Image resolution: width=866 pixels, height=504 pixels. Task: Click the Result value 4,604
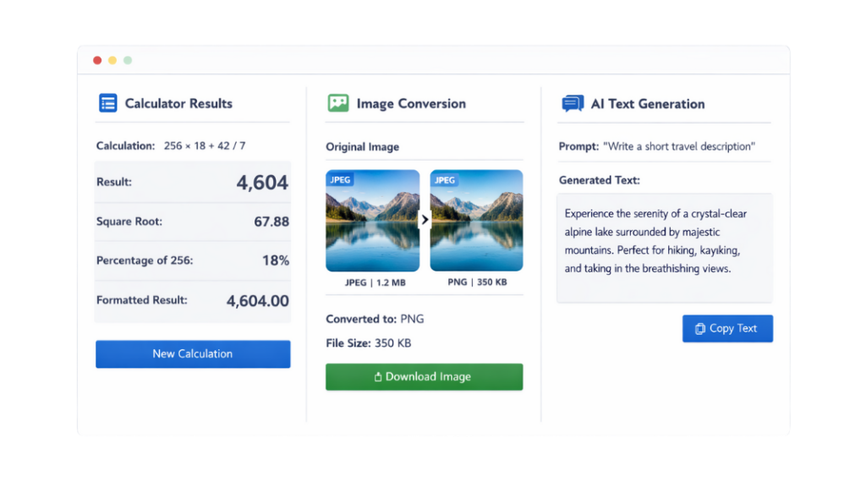pos(262,183)
